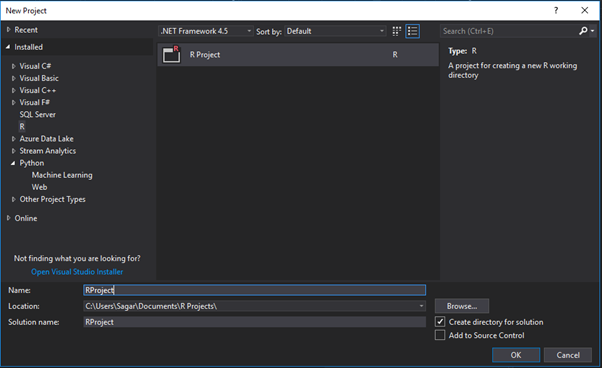
Task: Click the Solution name input field
Action: click(255, 322)
